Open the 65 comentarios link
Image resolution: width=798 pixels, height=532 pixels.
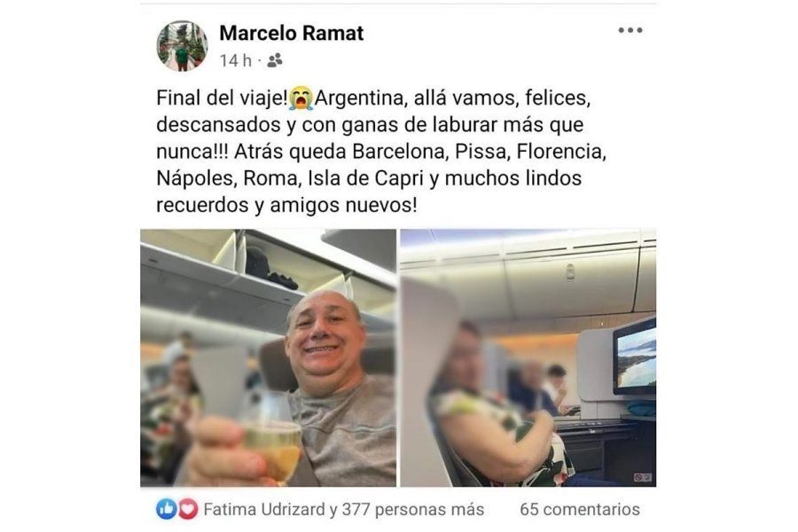579,509
